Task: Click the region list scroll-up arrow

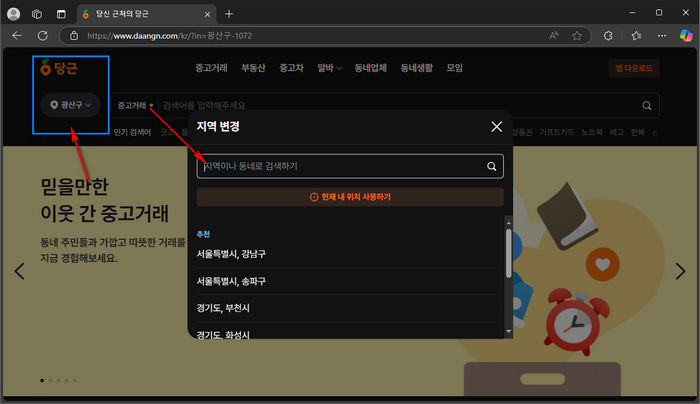Action: coord(508,223)
